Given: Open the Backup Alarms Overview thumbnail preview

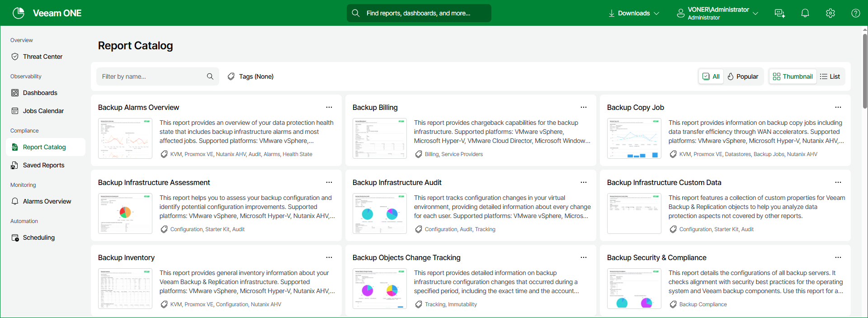Looking at the screenshot, I should (x=125, y=138).
